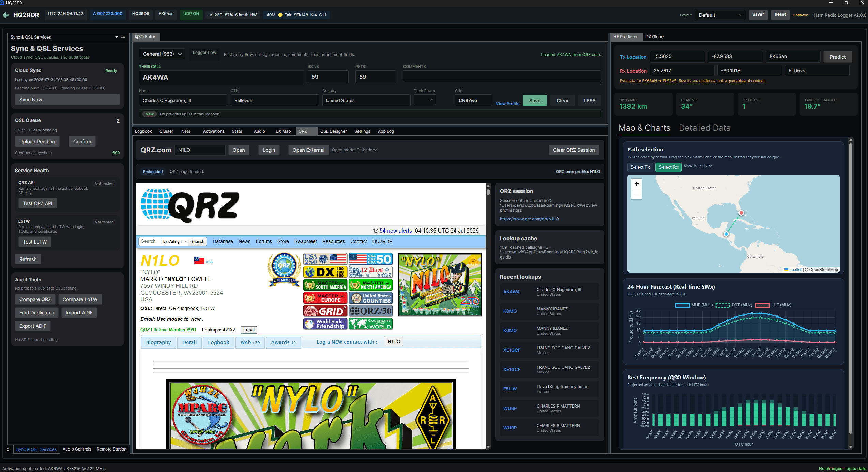The image size is (868, 472).
Task: Open the by Callsign search dropdown
Action: click(174, 241)
